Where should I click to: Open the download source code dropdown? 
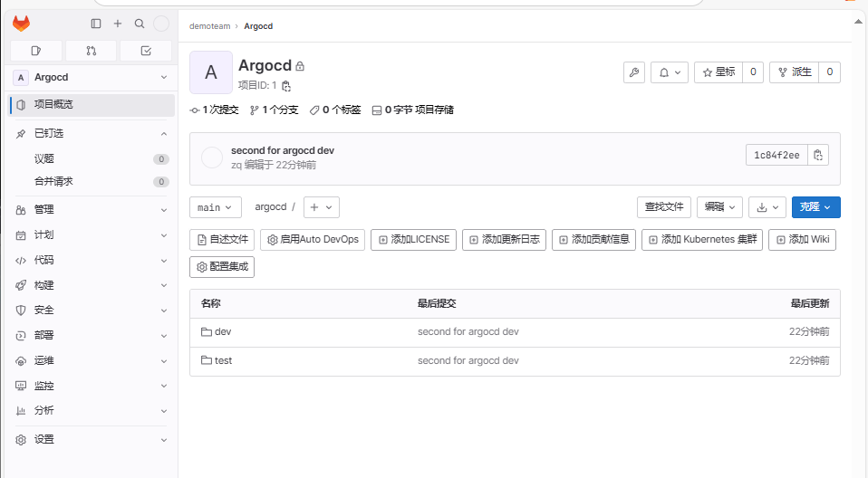pyautogui.click(x=767, y=207)
